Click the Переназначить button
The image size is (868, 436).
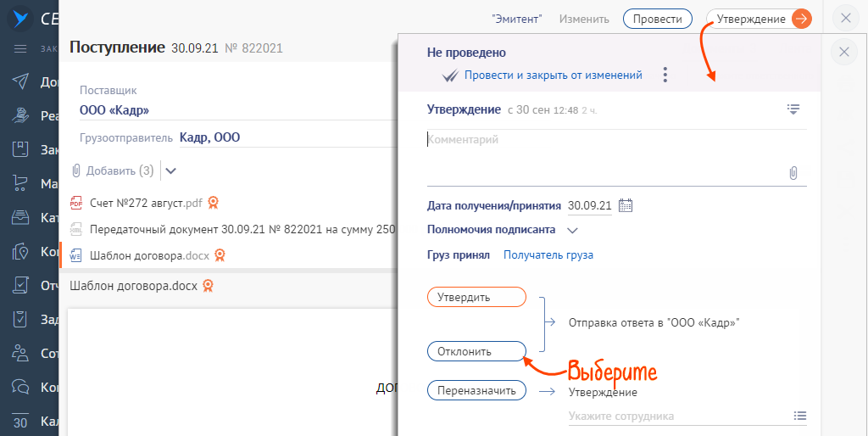point(476,390)
